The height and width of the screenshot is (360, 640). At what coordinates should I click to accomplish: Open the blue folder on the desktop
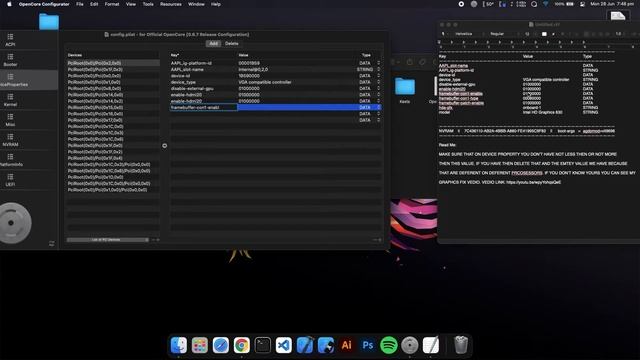click(49, 22)
